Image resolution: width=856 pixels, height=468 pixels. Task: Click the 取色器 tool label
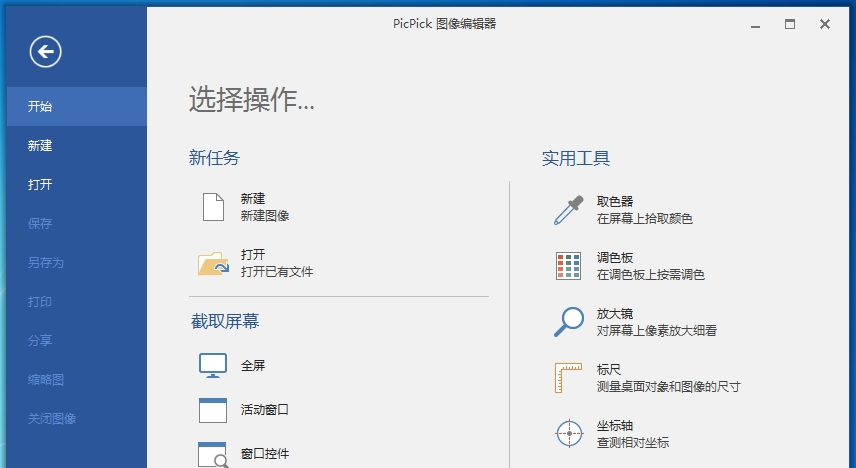(x=615, y=201)
